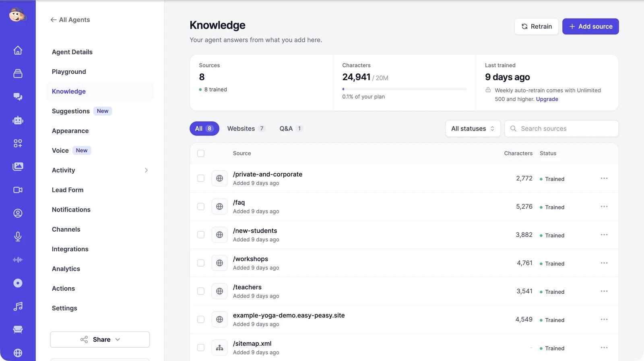
Task: Check the /workshops row checkbox
Action: tap(201, 263)
